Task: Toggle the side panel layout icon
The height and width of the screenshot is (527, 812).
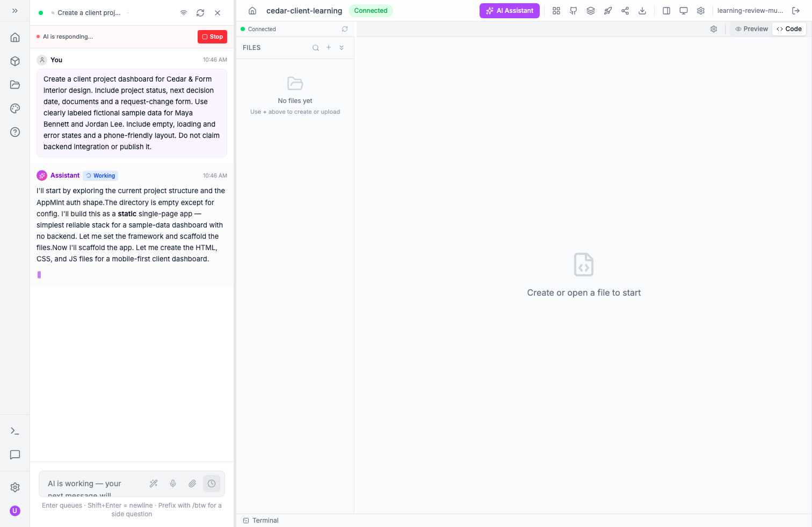Action: coord(666,11)
